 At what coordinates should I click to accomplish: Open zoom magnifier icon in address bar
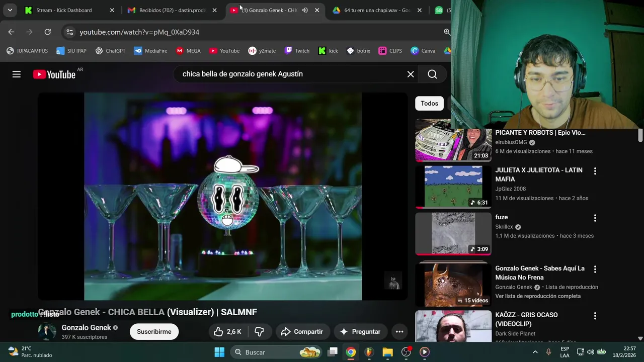click(447, 32)
